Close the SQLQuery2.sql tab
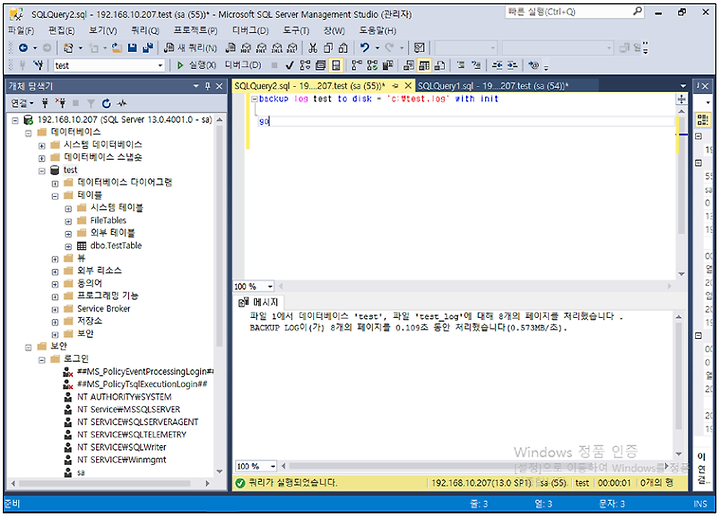Viewport: 720px width, 517px height. [408, 86]
